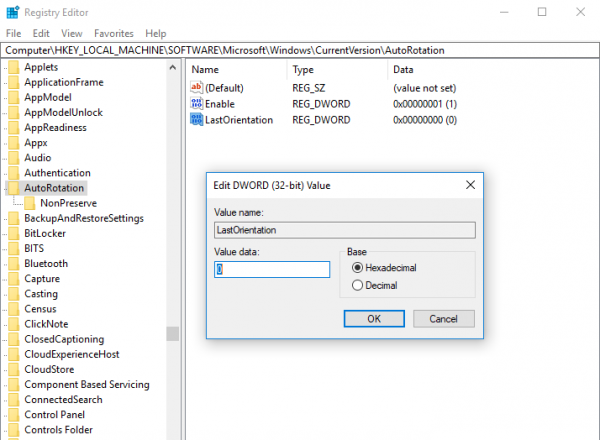The image size is (600, 440).
Task: Select the Controls Folder tree key
Action: (59, 430)
